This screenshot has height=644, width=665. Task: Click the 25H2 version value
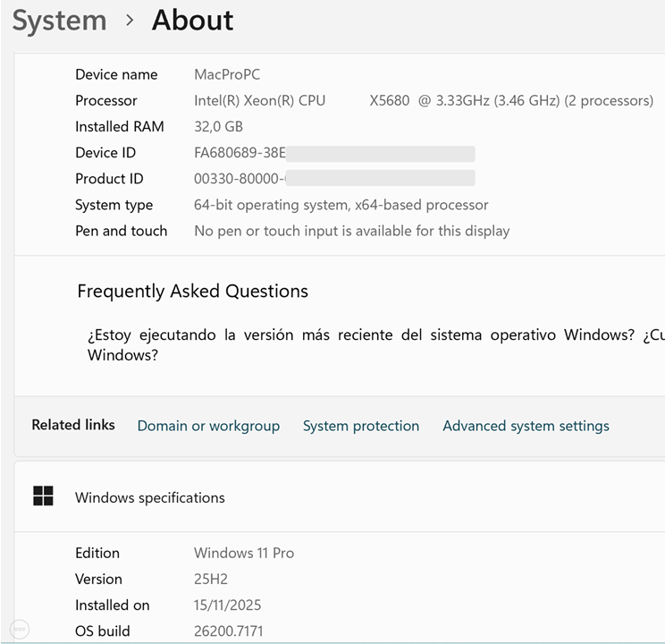coord(211,579)
